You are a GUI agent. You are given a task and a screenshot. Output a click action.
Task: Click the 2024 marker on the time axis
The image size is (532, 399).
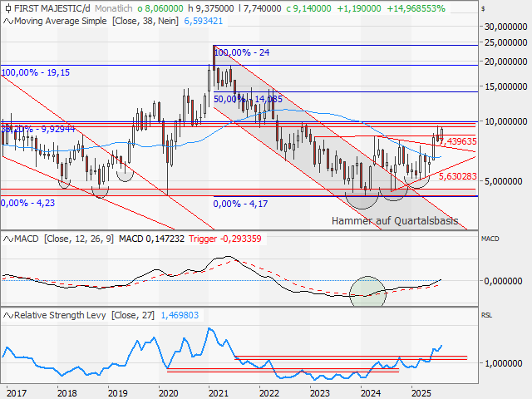(371, 393)
